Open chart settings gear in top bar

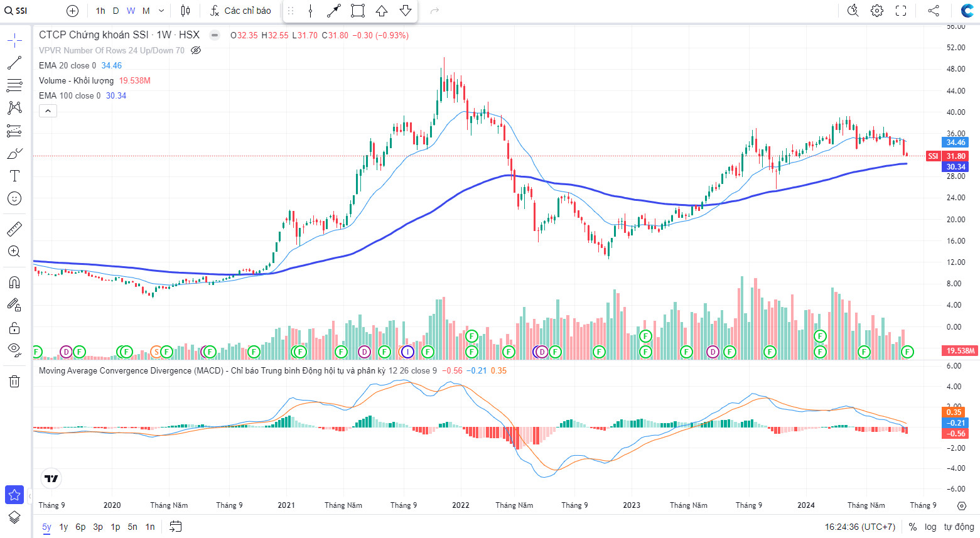tap(877, 11)
